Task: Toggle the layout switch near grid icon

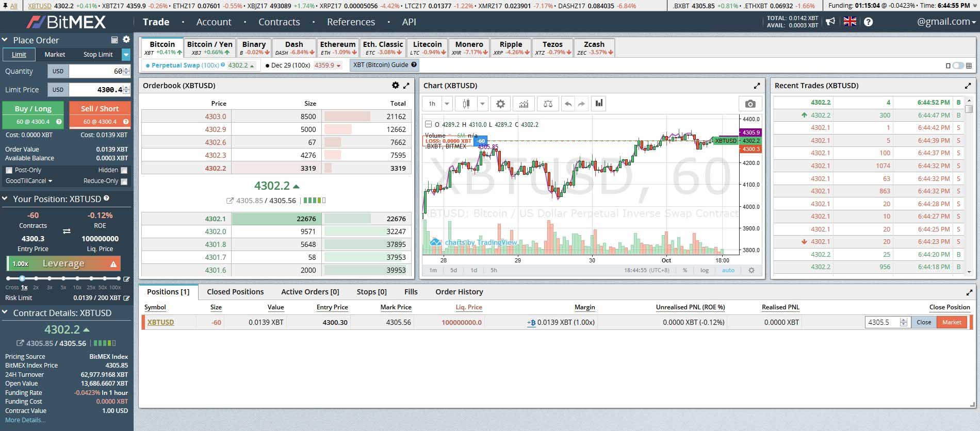Action: tap(958, 65)
